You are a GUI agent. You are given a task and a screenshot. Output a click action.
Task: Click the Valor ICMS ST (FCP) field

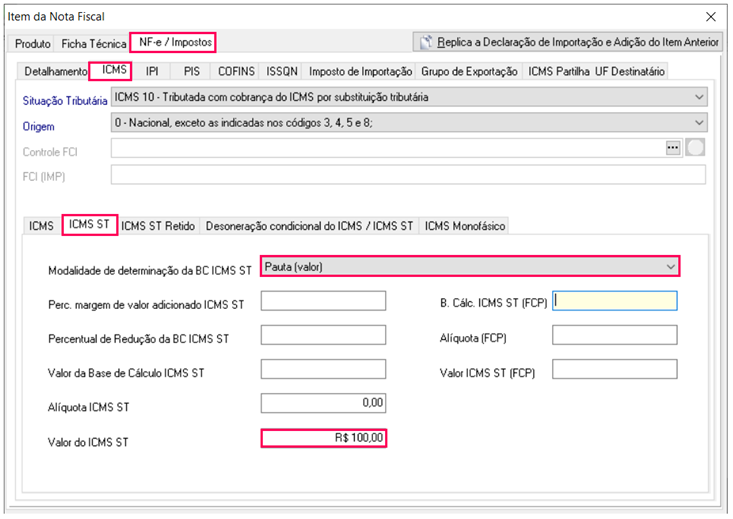614,369
